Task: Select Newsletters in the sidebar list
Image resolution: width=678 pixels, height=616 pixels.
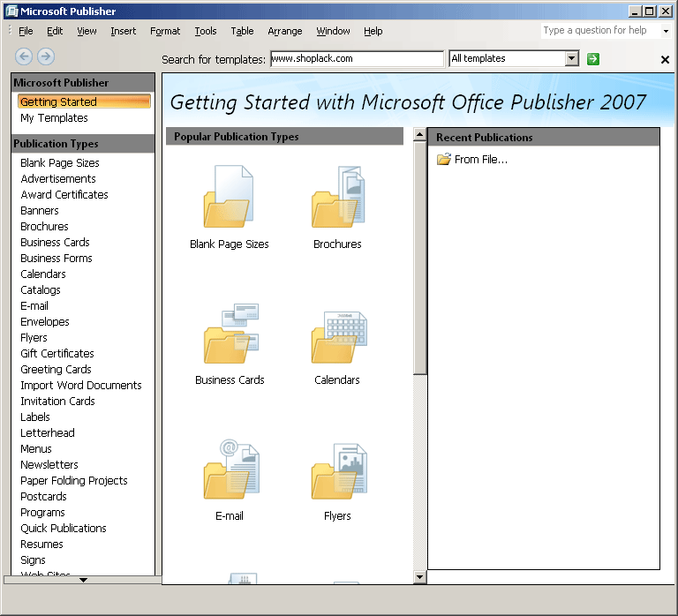Action: pos(49,465)
